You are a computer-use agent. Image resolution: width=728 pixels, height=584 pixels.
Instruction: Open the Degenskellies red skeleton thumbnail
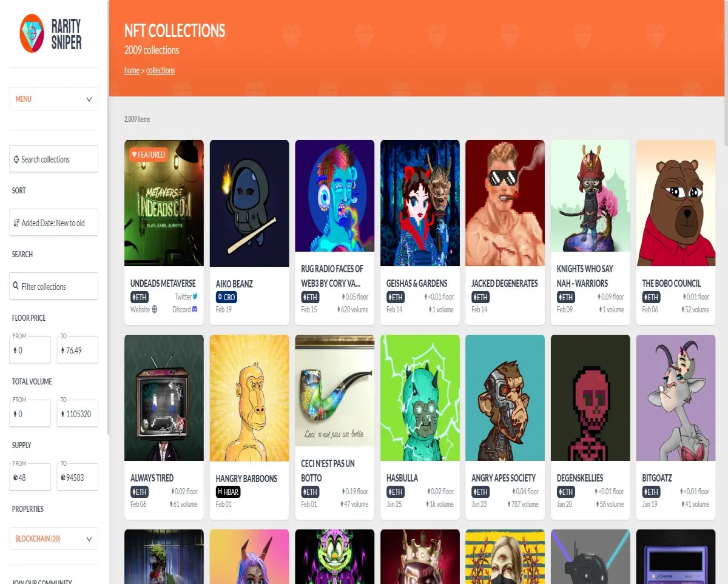click(x=590, y=398)
